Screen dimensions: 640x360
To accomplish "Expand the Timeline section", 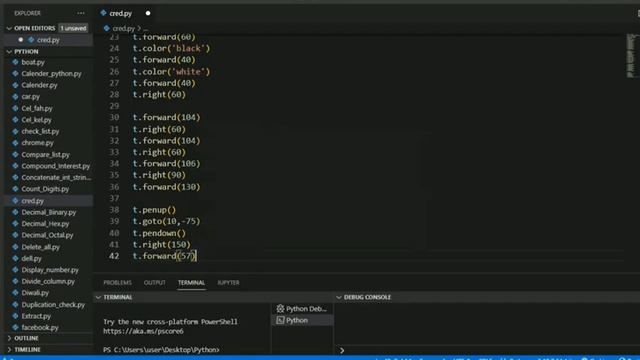I will click(x=9, y=349).
